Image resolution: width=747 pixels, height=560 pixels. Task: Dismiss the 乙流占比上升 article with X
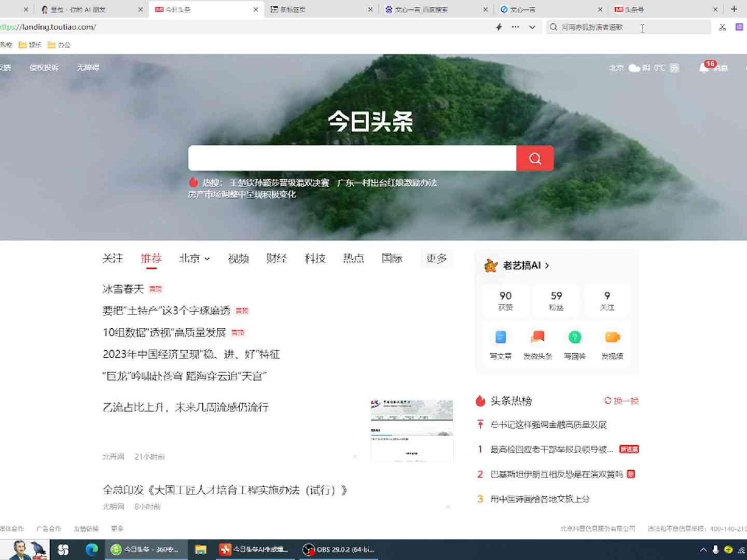pyautogui.click(x=355, y=457)
